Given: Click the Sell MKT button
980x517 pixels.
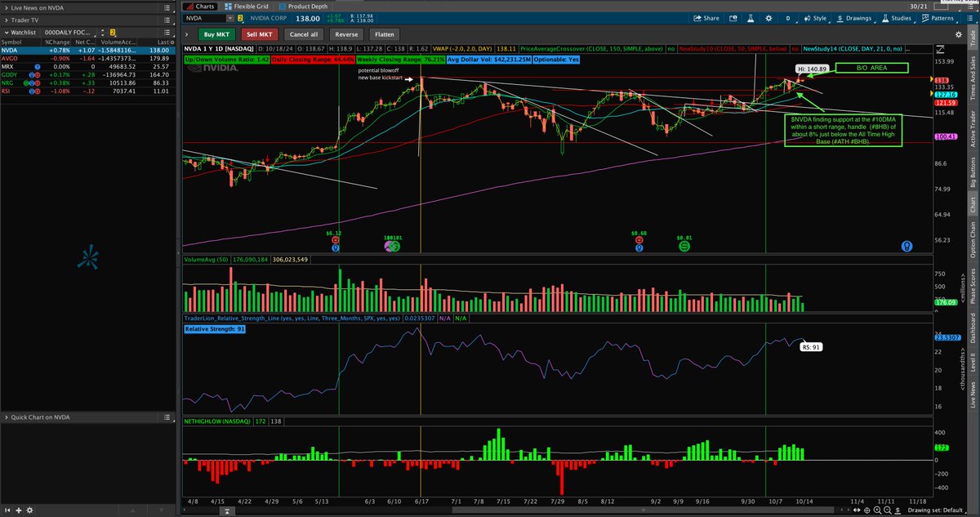Looking at the screenshot, I should click(261, 34).
